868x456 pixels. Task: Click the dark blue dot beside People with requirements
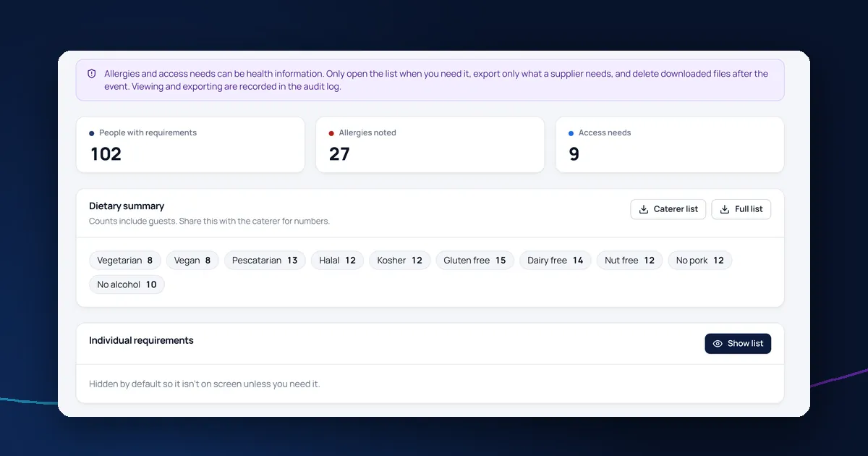[x=92, y=133]
